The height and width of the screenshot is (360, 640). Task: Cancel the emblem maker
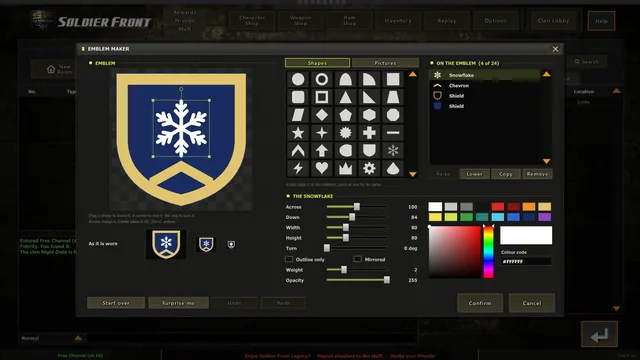pos(532,303)
